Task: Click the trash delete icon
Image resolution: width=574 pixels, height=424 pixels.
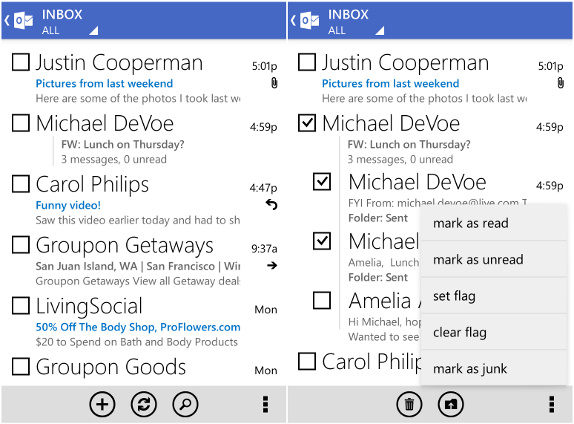Action: (409, 405)
